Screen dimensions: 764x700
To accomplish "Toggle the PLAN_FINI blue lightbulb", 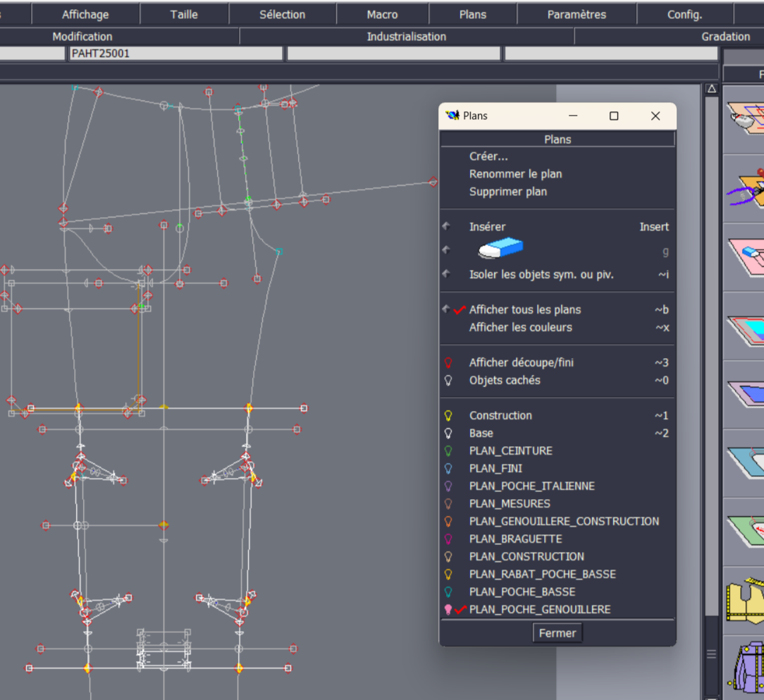I will [448, 469].
